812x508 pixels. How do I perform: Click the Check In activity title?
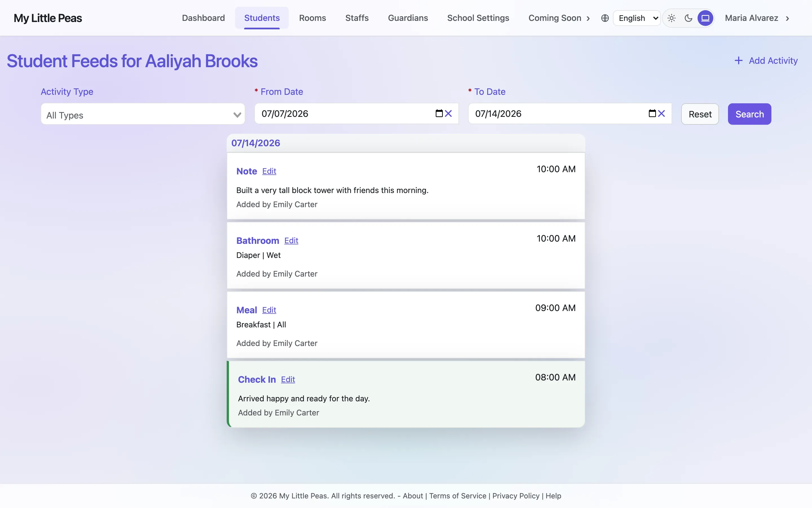pyautogui.click(x=257, y=379)
